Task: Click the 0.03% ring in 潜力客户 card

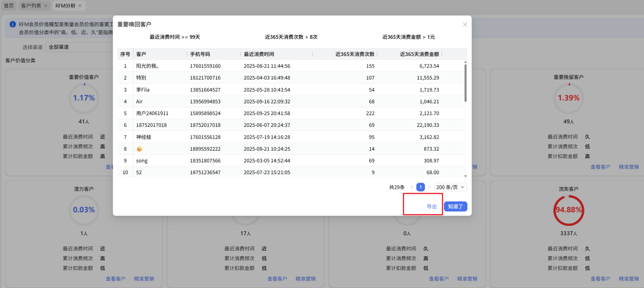Action: coord(84,210)
